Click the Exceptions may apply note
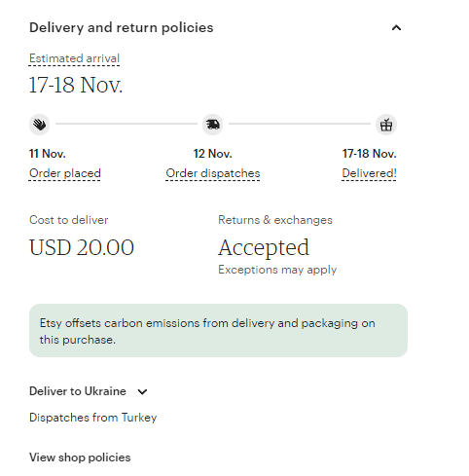The width and height of the screenshot is (469, 476). (277, 270)
